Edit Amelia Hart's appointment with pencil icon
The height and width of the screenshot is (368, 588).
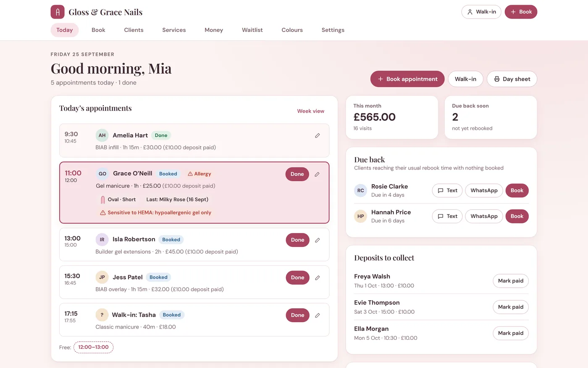click(318, 135)
